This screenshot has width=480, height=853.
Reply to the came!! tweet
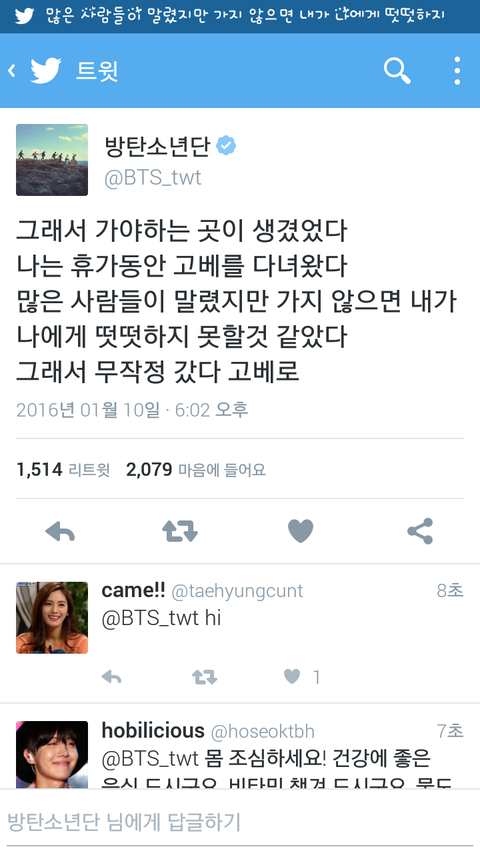point(112,677)
